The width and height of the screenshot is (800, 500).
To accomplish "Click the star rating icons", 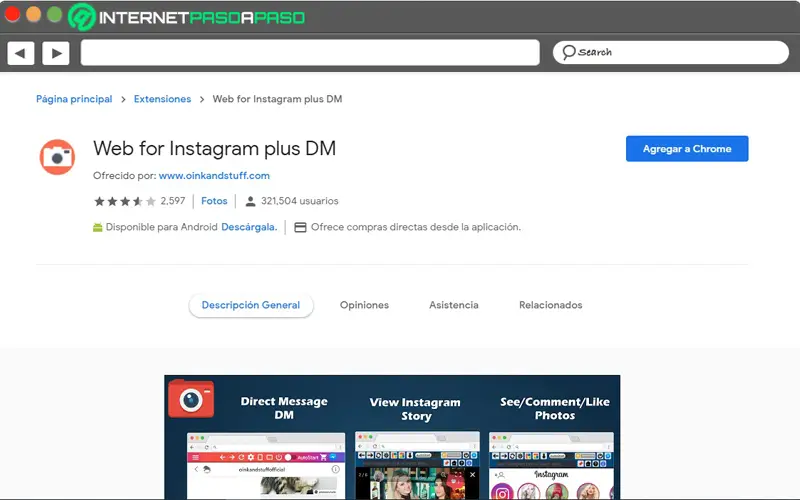I will [124, 201].
